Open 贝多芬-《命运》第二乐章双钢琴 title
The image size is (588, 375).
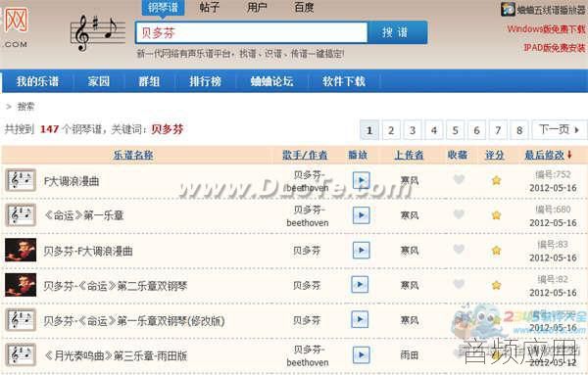[x=116, y=286]
